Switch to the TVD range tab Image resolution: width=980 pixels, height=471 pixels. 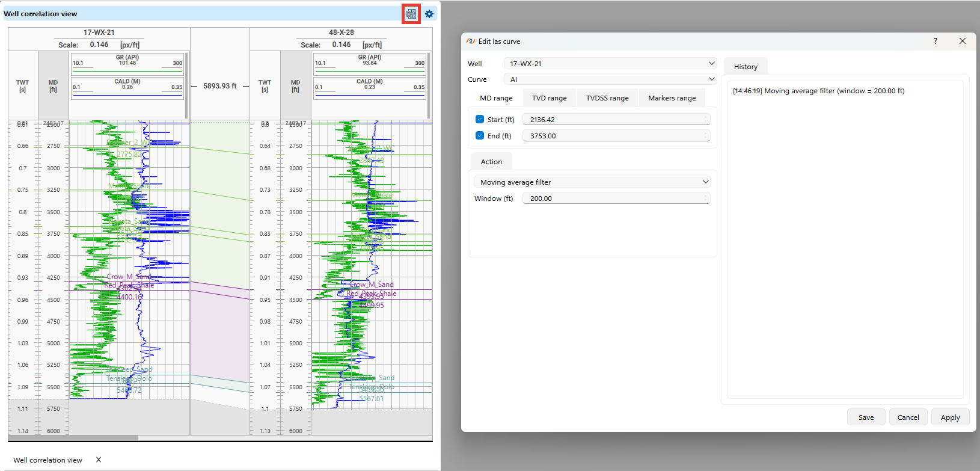point(549,98)
